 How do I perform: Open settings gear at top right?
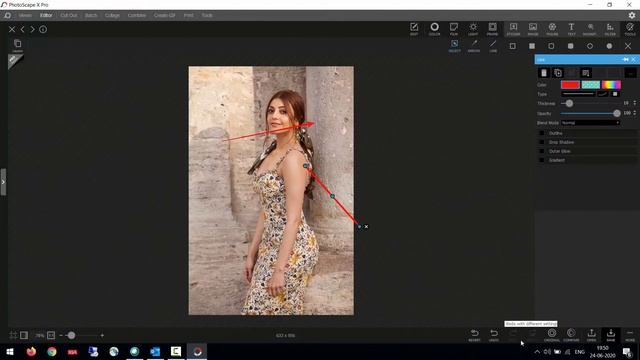(x=632, y=15)
